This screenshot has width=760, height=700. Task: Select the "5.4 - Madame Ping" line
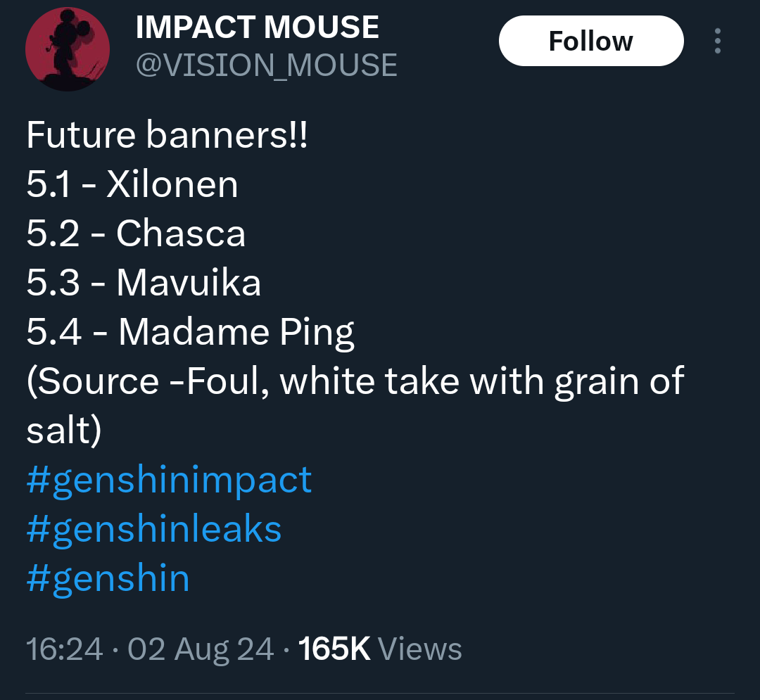[x=190, y=332]
